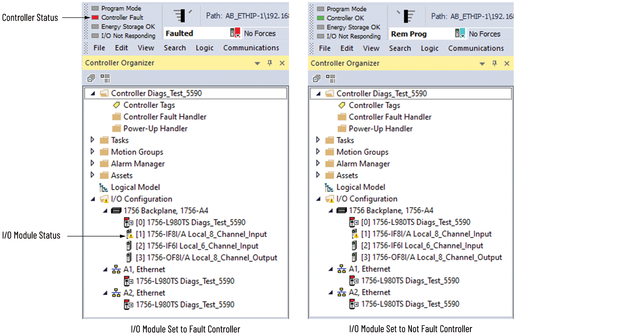Screen dimensions: 644x335
Task: Click the Rem Prog controller key switch icon
Action: (x=407, y=16)
